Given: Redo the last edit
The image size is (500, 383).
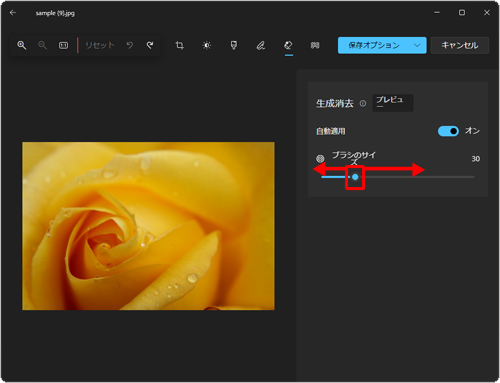Looking at the screenshot, I should coord(150,45).
